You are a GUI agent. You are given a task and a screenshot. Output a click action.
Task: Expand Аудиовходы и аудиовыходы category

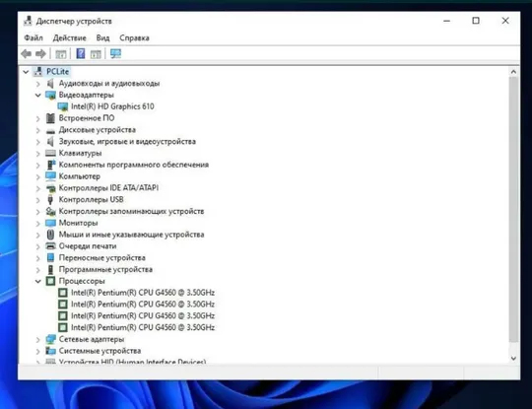coord(38,84)
